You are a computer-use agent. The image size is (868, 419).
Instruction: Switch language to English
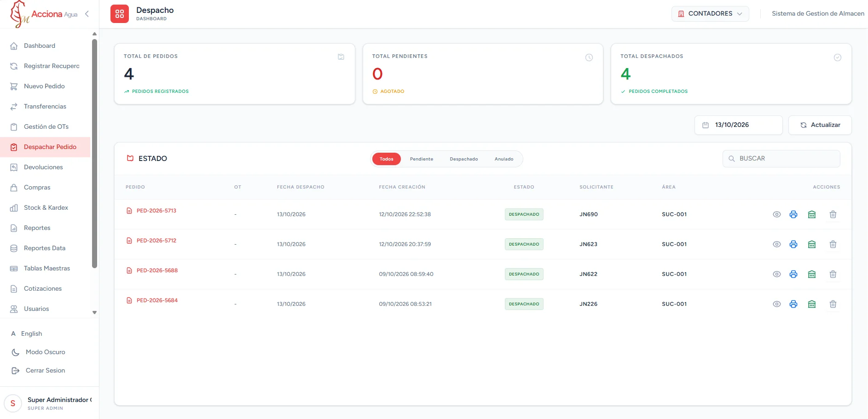(31, 333)
